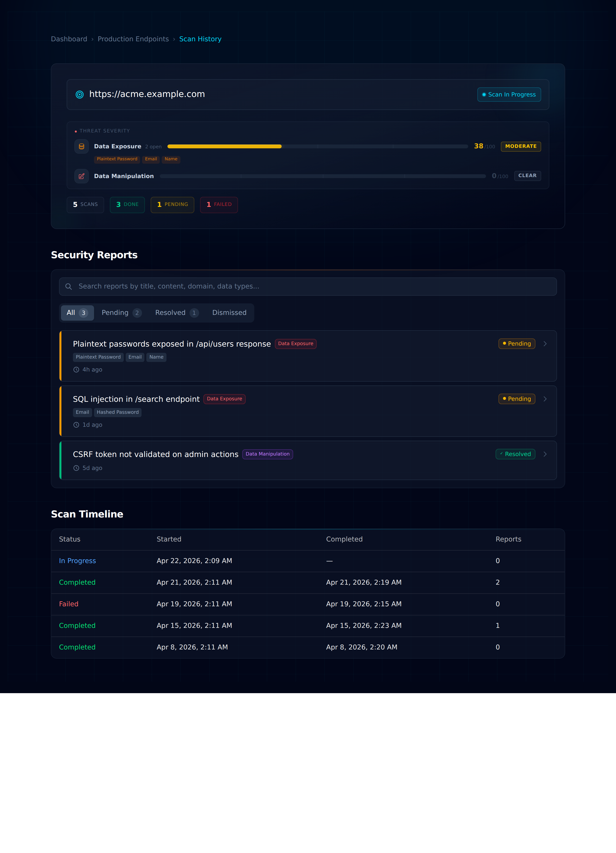
Task: Click the Apr 19, 2026, 2:15 AM completed cell
Action: tap(364, 604)
